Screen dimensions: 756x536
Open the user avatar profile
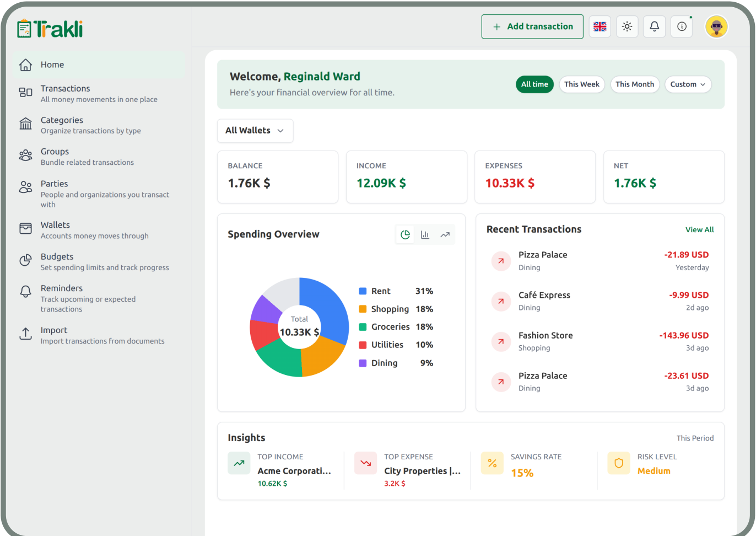click(716, 26)
